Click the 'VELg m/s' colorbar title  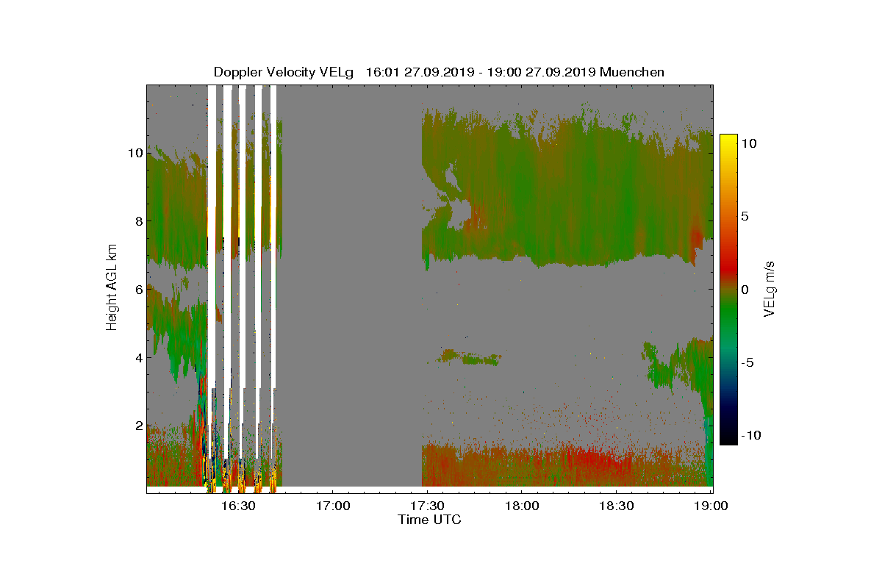coord(771,290)
